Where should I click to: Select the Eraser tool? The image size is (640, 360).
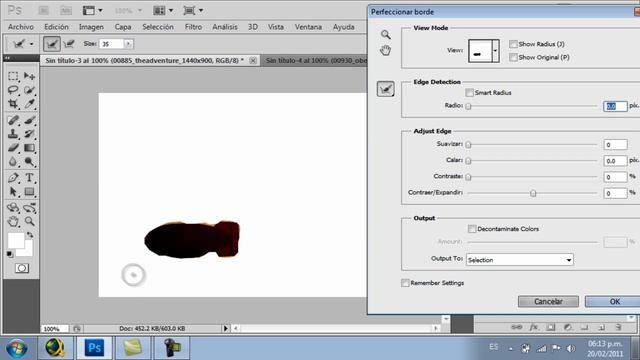tap(13, 148)
